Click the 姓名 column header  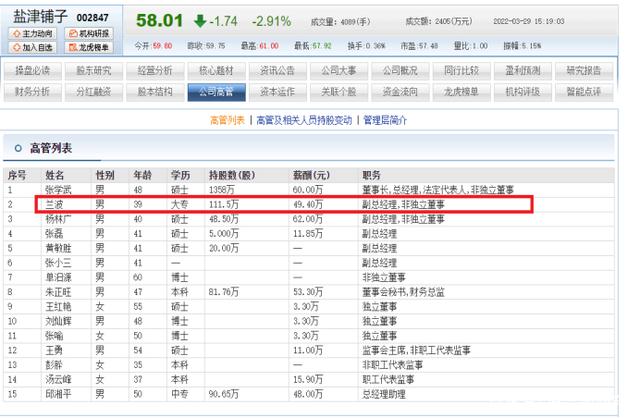[x=55, y=175]
